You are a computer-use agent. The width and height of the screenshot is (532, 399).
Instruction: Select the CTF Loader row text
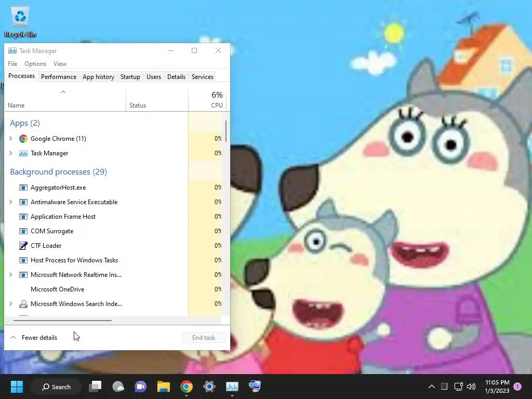click(46, 246)
